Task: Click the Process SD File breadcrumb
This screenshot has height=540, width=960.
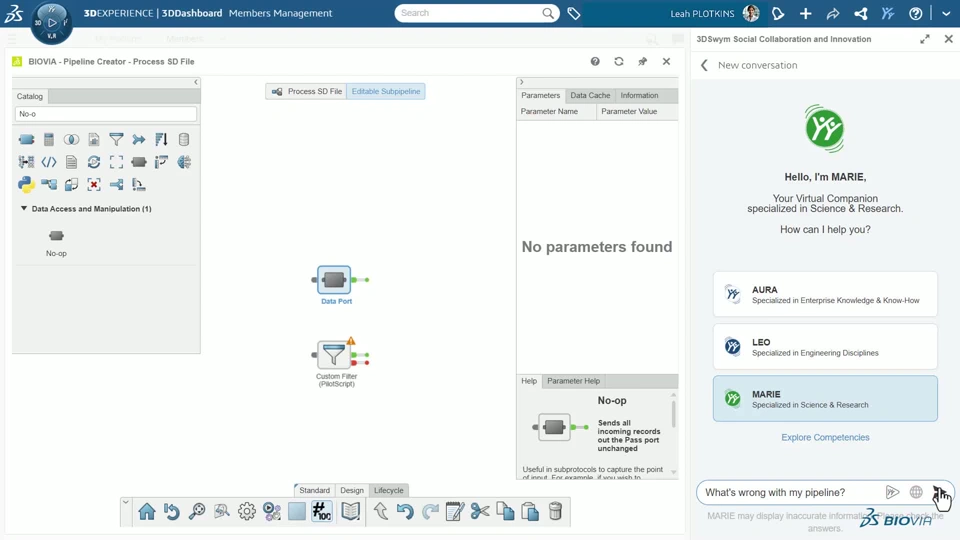Action: tap(307, 91)
